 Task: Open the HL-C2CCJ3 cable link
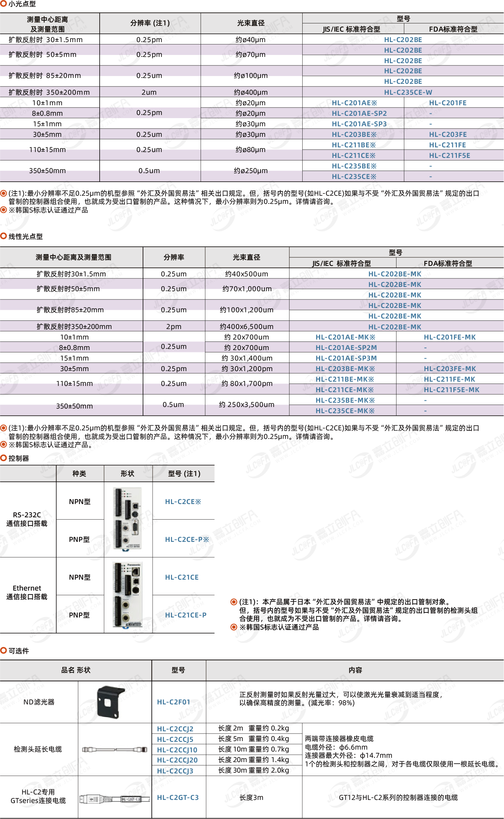point(175,771)
